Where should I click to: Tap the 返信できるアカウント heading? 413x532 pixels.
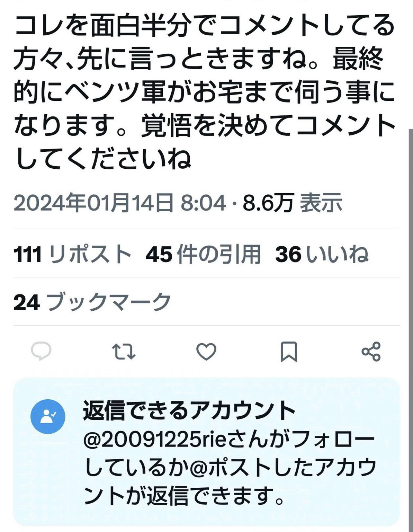(x=189, y=410)
